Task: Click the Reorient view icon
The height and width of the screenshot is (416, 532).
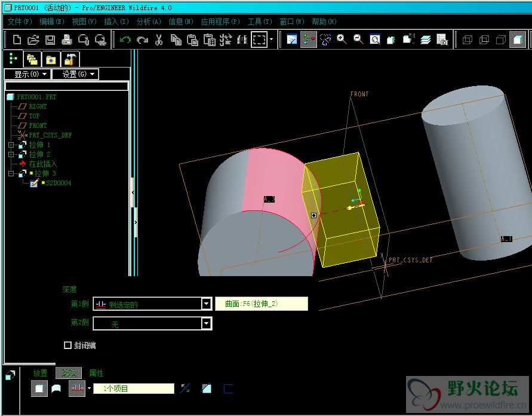Action: [x=392, y=39]
